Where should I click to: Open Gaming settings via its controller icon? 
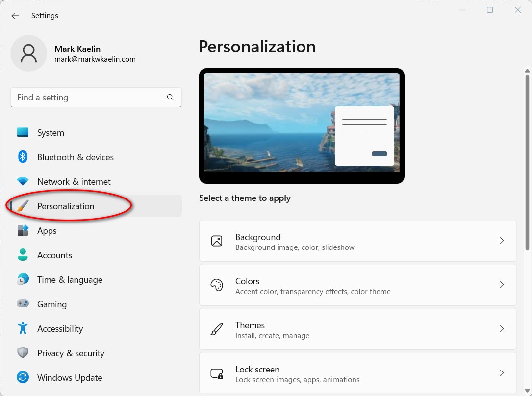(x=23, y=304)
